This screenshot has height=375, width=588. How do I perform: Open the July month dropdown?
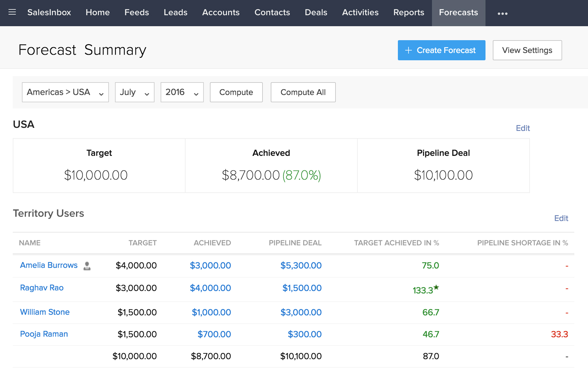pos(134,92)
